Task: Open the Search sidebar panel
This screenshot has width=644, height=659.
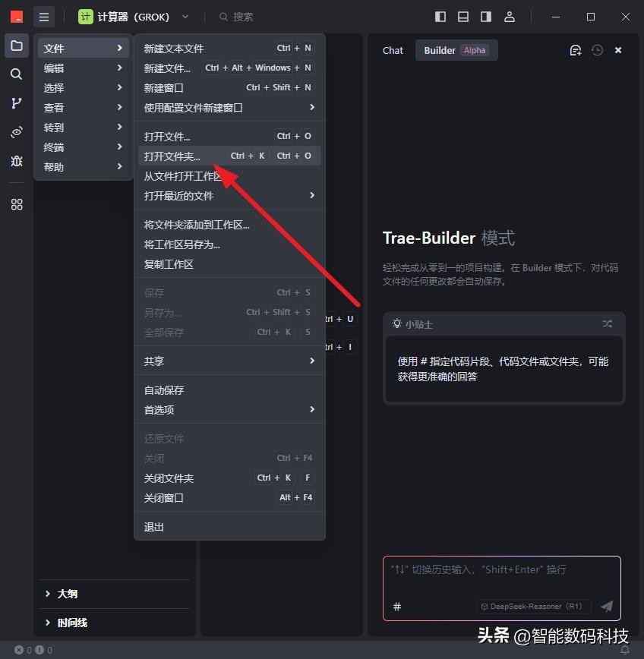Action: 16,74
